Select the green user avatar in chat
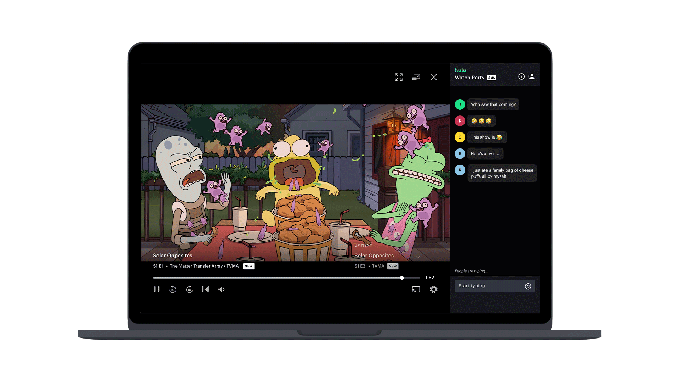The height and width of the screenshot is (383, 680). coord(460,104)
